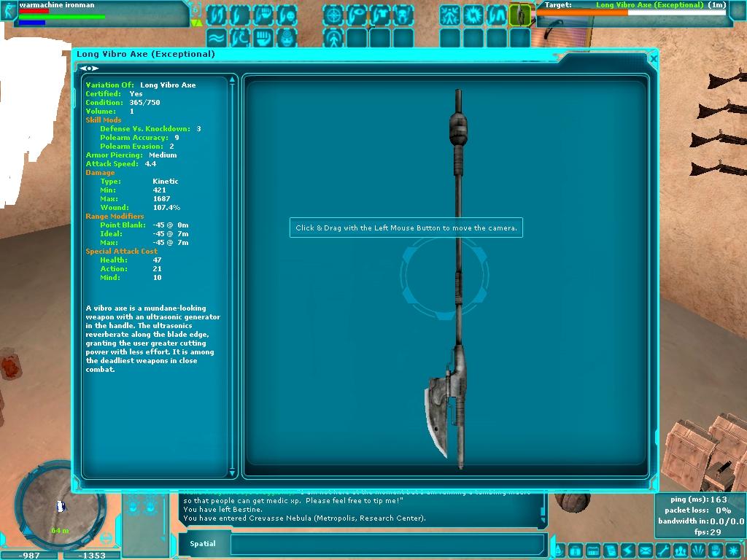The image size is (747, 560).
Task: Click the -987 coordinate readout
Action: coord(29,555)
